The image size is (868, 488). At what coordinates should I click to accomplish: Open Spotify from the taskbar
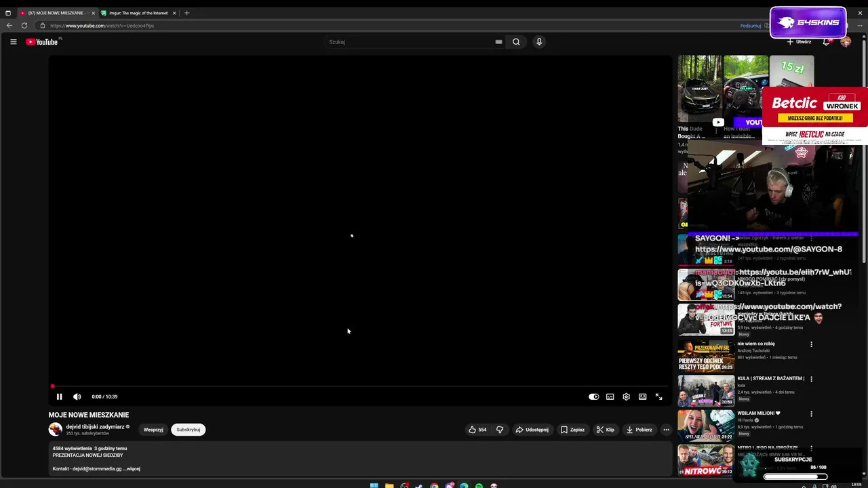[x=479, y=485]
